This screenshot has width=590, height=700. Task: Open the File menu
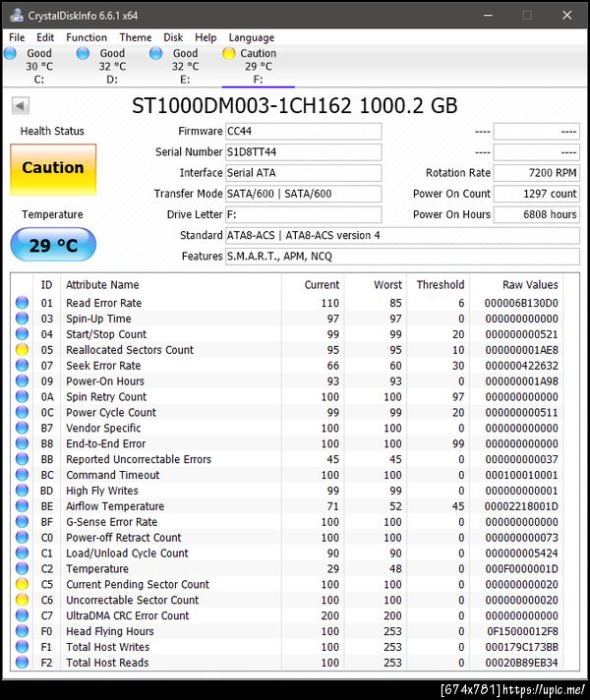pyautogui.click(x=17, y=37)
